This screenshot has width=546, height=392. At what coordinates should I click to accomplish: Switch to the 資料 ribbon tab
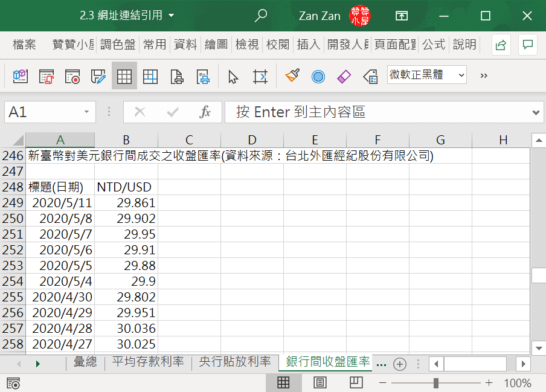185,45
